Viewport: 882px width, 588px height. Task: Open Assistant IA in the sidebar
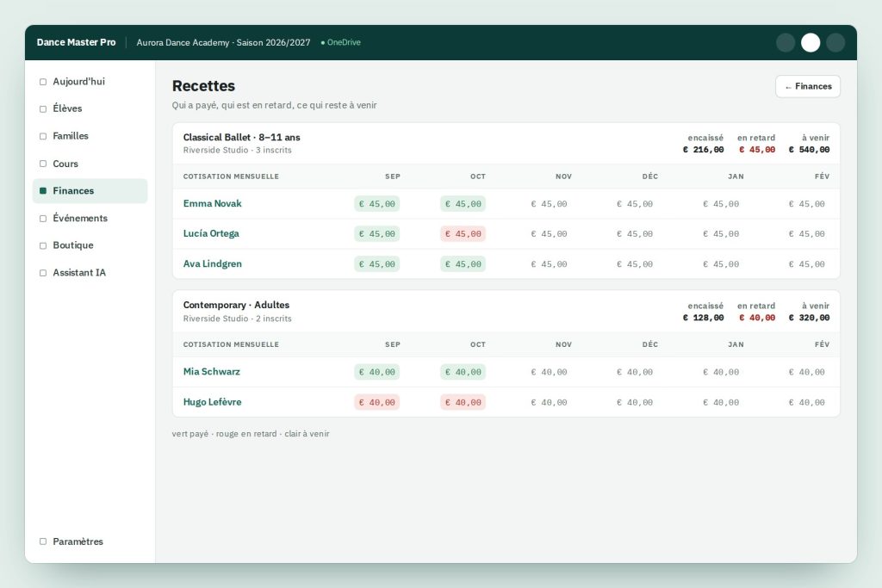point(90,273)
